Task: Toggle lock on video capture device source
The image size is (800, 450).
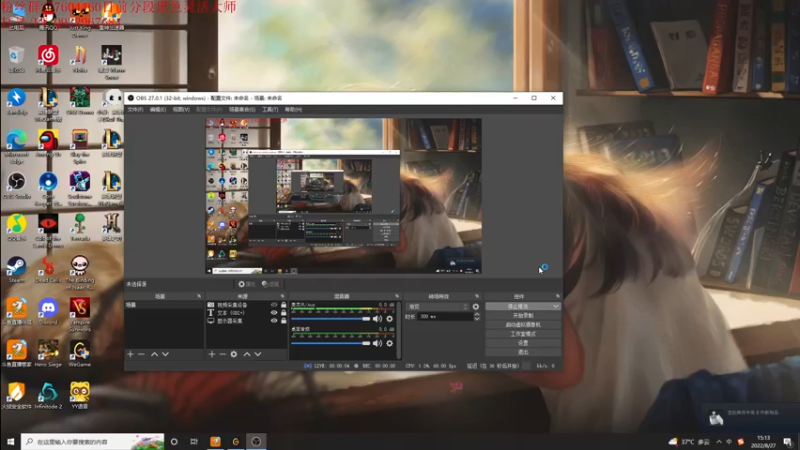Action: 284,305
